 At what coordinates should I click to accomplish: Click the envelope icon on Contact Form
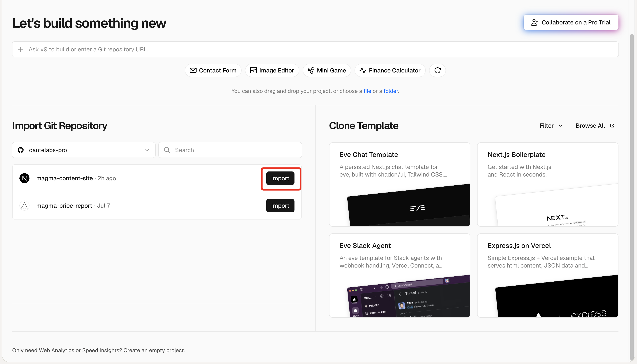coord(193,71)
